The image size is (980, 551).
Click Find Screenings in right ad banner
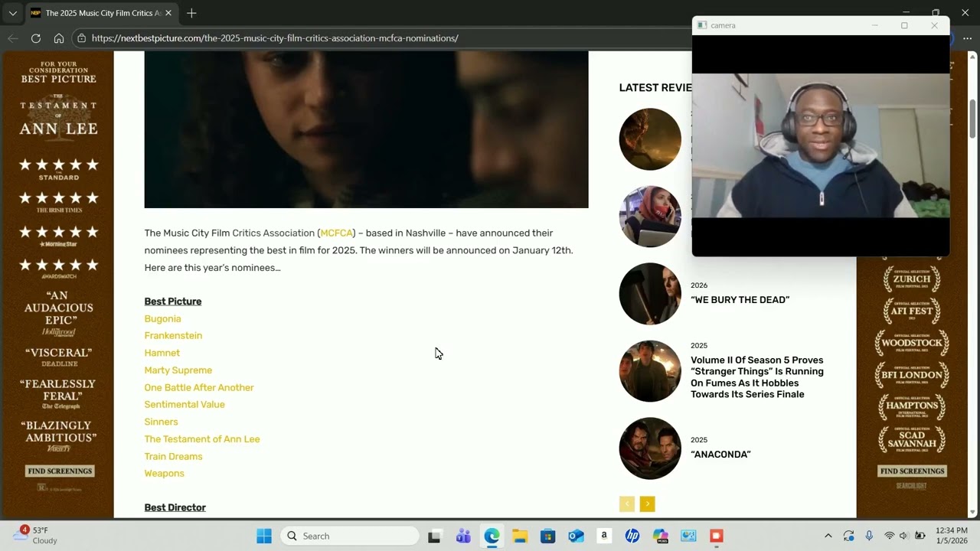(x=912, y=471)
